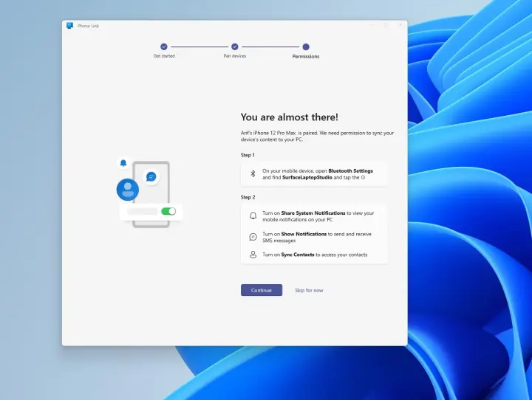The image size is (532, 400).
Task: Close the Phone Link window
Action: click(400, 25)
